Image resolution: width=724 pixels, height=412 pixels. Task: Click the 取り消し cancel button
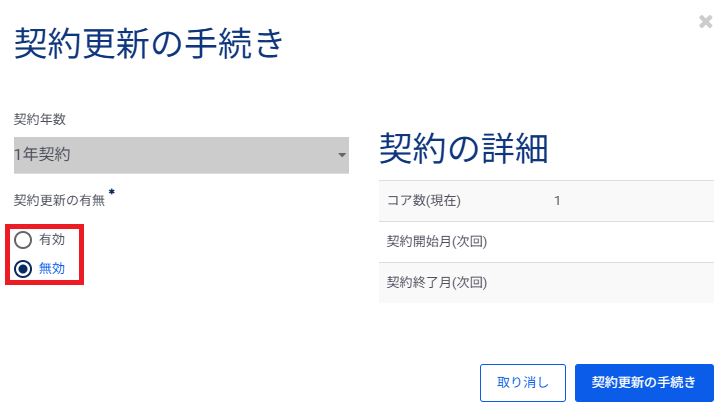[523, 382]
